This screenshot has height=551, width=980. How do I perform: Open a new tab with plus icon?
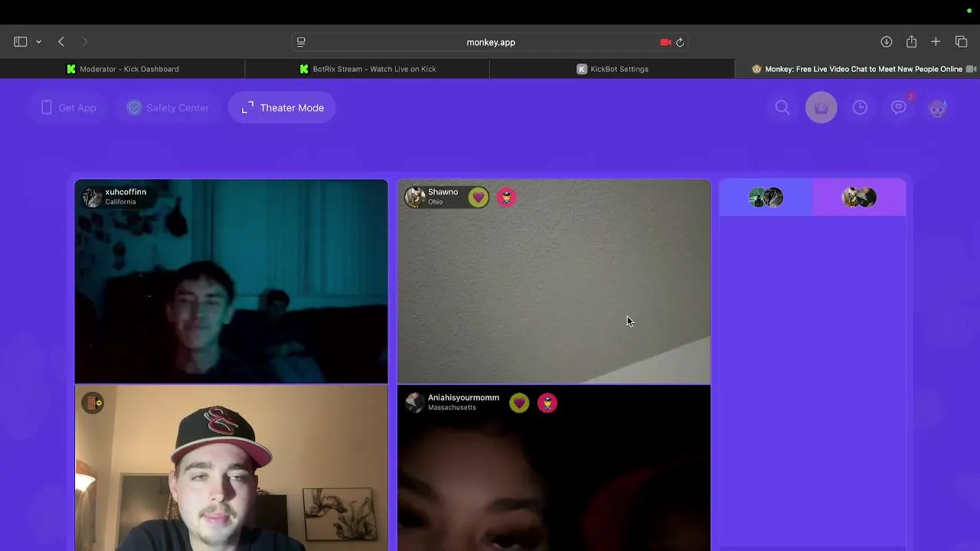tap(936, 42)
